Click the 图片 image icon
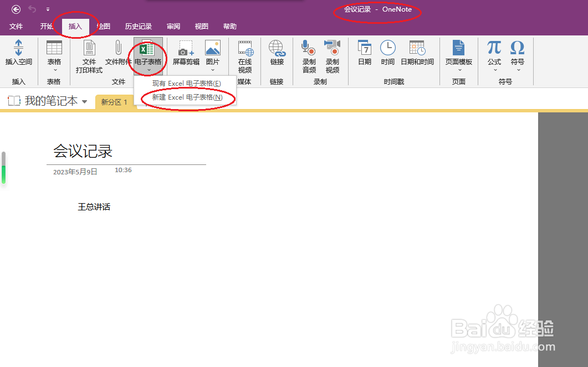The image size is (588, 367). coord(212,48)
